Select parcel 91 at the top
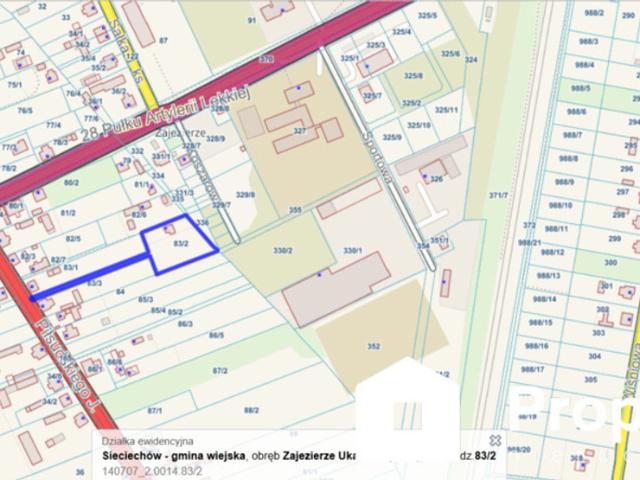 coord(252,20)
